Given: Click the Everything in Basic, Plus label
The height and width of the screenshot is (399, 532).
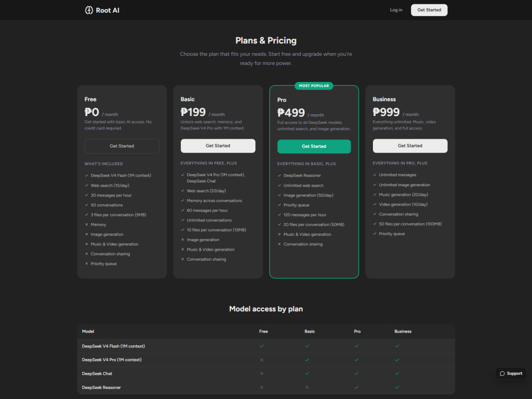Looking at the screenshot, I should (306, 164).
